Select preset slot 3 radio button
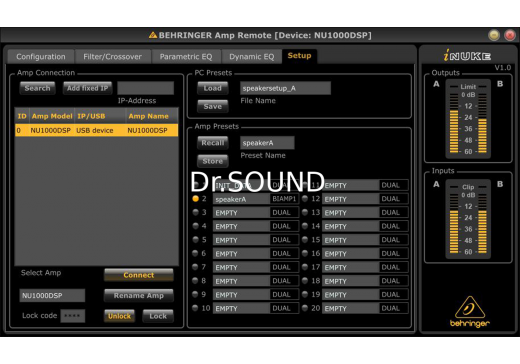Screen dimensions: 520x364 195,212
